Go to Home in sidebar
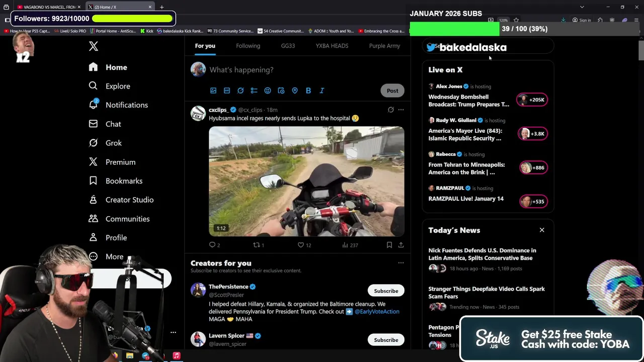This screenshot has width=644, height=362. (x=108, y=67)
